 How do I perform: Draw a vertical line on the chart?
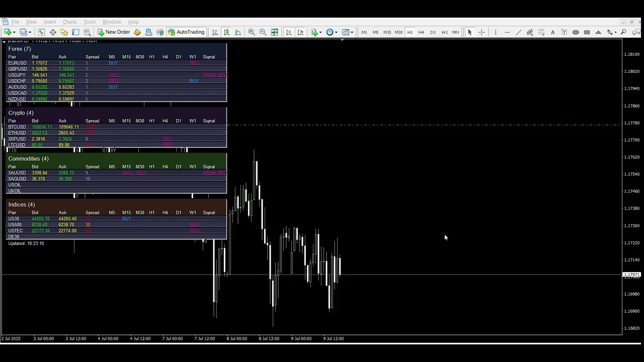[x=496, y=32]
